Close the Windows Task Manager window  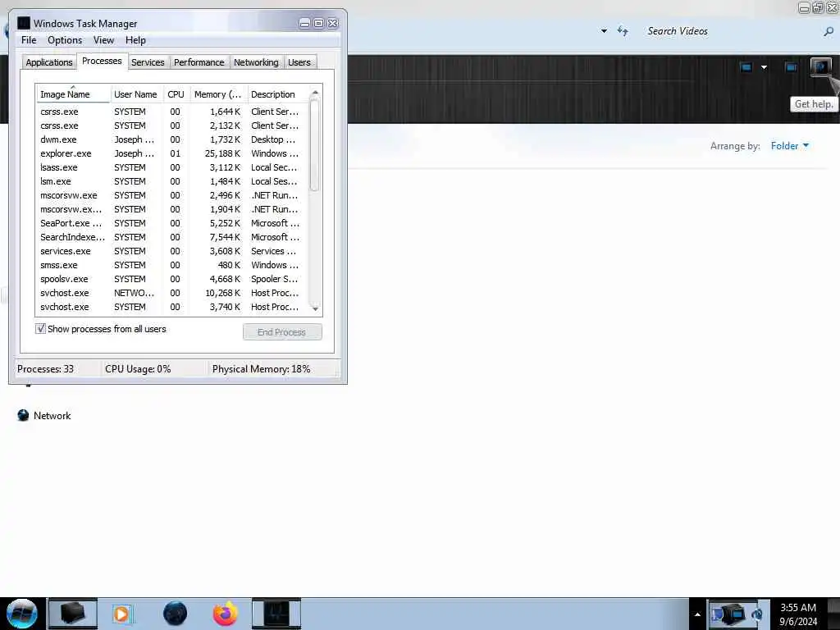(333, 23)
